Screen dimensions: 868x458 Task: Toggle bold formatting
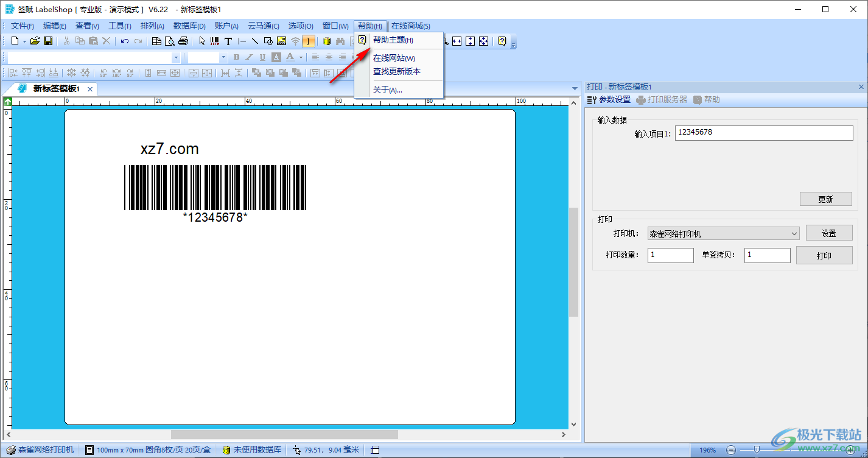236,57
